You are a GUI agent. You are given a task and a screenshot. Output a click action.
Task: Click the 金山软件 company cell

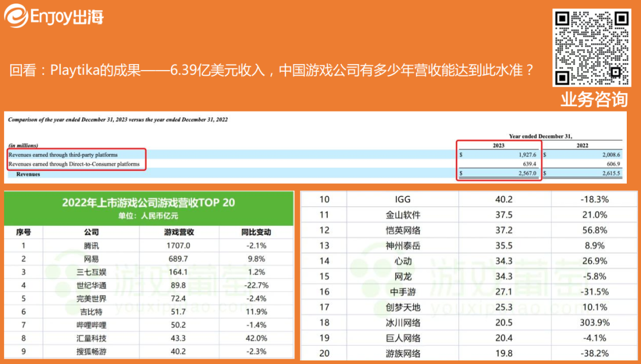(402, 215)
